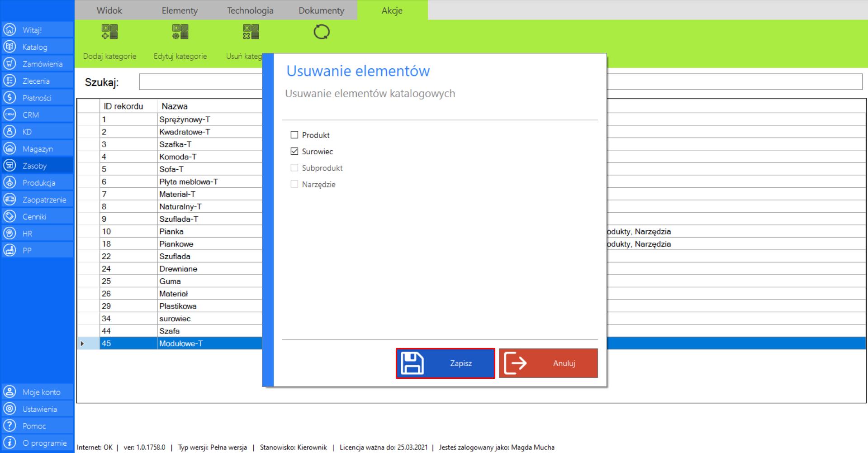Uncheck the Surowiec checkbox
Viewport: 868px width, 453px height.
[294, 152]
